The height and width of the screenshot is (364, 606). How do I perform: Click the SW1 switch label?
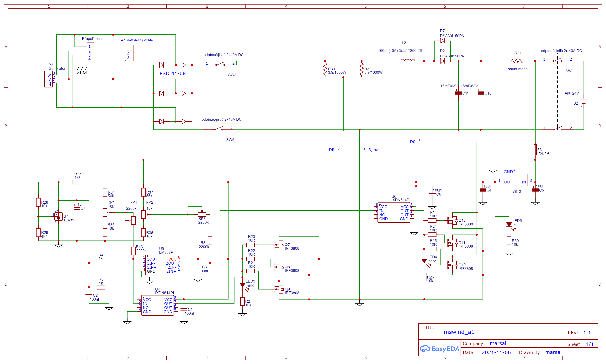[x=569, y=71]
